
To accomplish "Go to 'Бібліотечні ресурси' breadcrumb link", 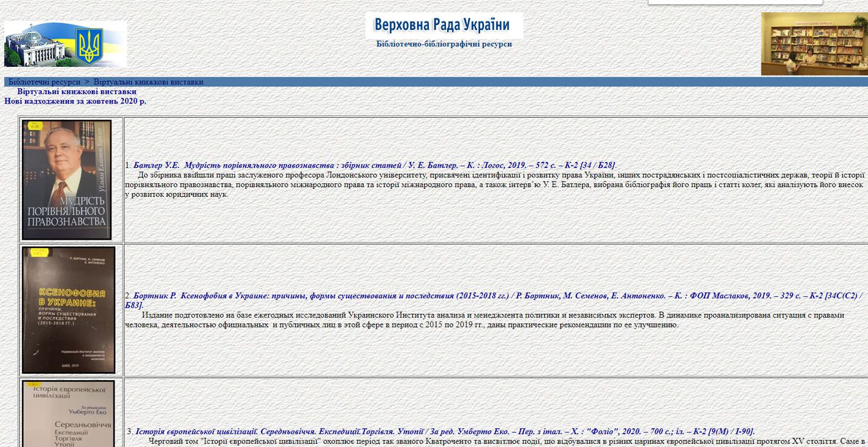I will (44, 82).
